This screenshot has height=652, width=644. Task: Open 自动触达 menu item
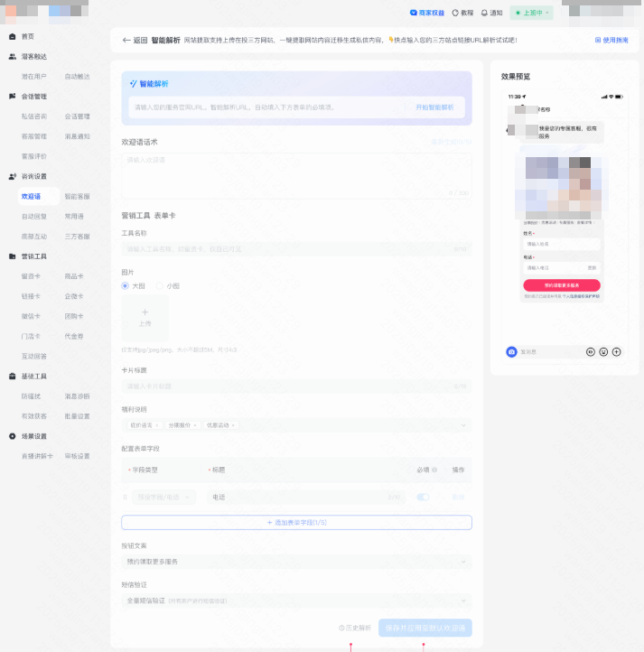click(78, 77)
